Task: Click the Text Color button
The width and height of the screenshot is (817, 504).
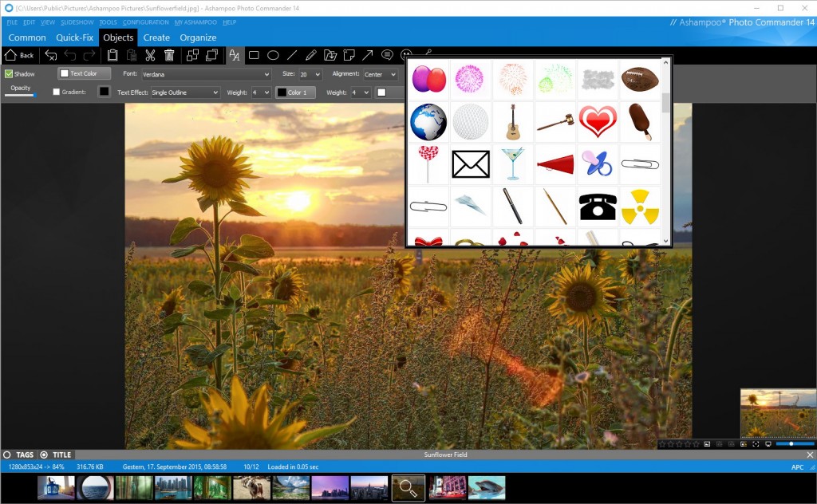Action: tap(85, 73)
